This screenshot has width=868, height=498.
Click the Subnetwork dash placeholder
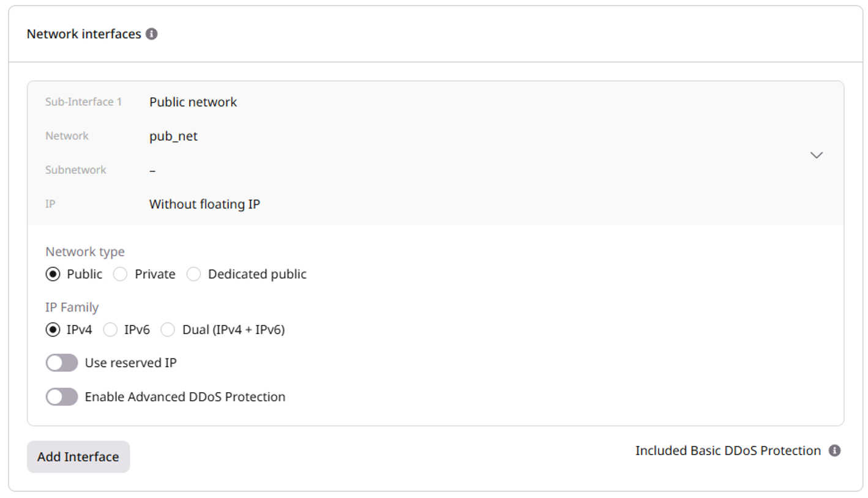(x=152, y=170)
